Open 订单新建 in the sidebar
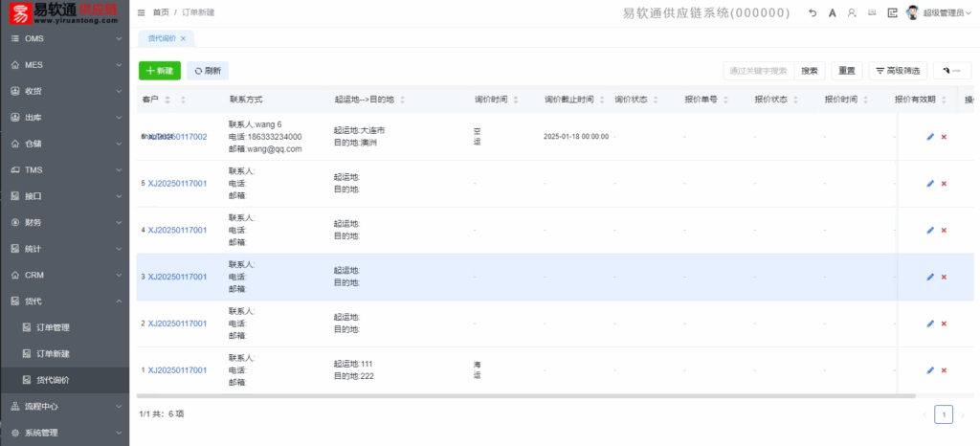Viewport: 980px width, 446px height. point(64,353)
